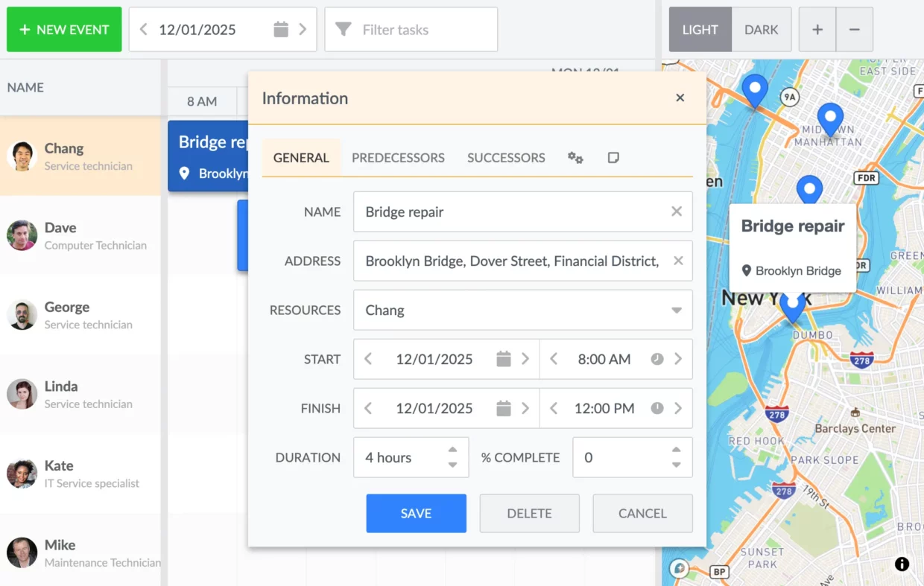Switch to the Light theme
Viewport: 924px width, 586px height.
pyautogui.click(x=700, y=30)
